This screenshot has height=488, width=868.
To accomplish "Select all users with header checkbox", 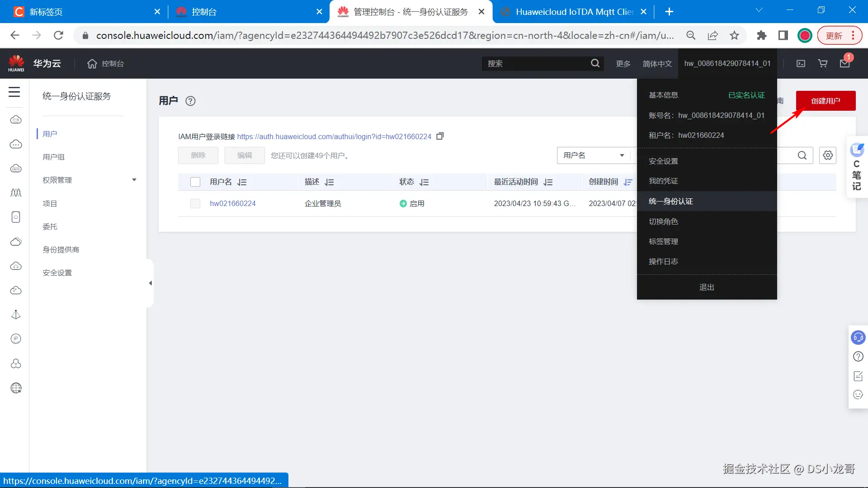I will (x=195, y=182).
